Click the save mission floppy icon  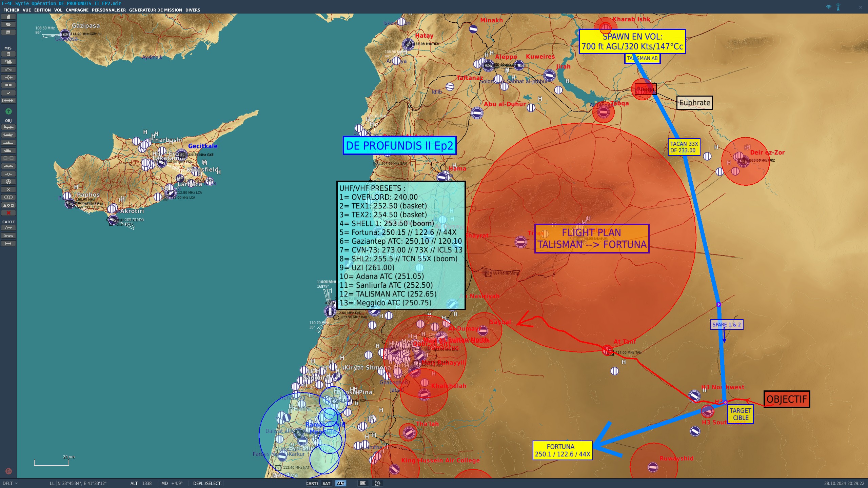tap(8, 33)
